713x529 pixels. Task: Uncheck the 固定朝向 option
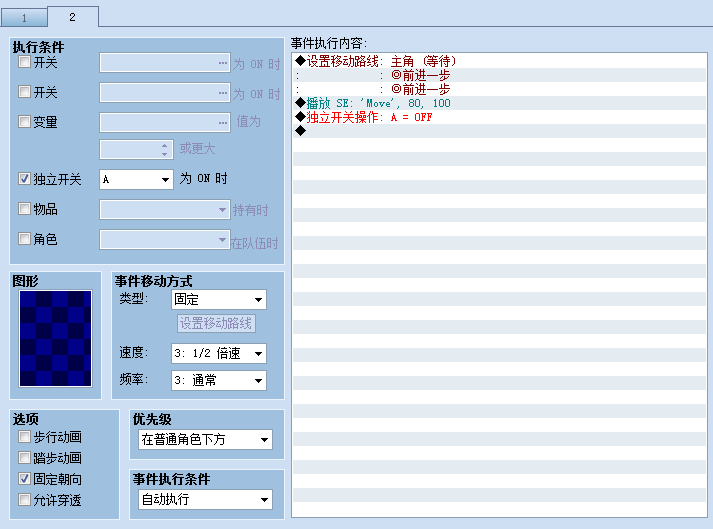click(24, 479)
